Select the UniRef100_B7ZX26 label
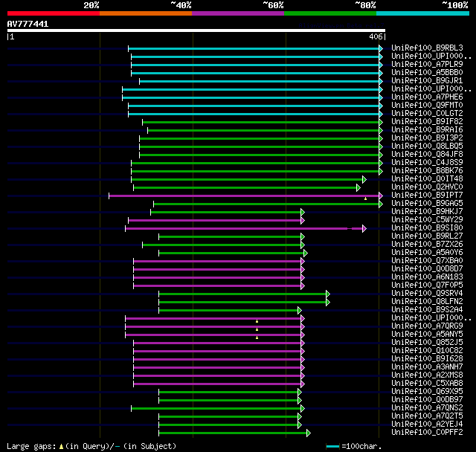This screenshot has width=476, height=452. tap(427, 245)
